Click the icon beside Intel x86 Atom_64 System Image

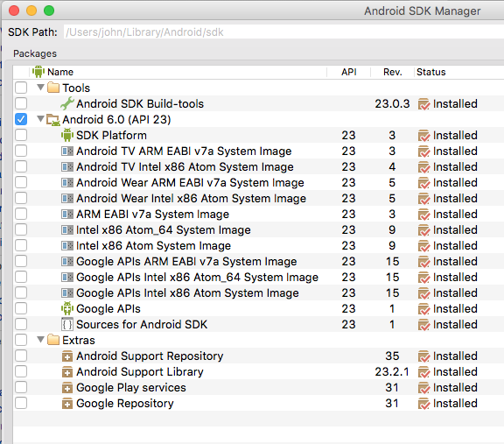(x=67, y=229)
